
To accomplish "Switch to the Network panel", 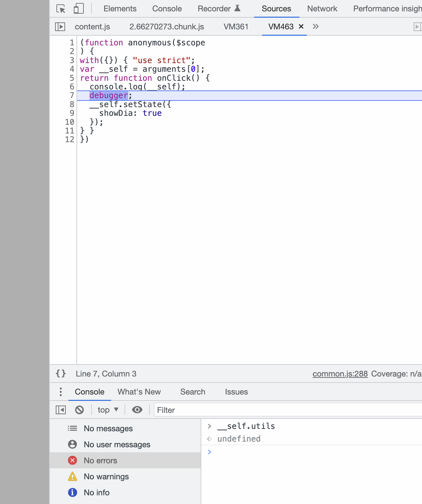I will (322, 9).
